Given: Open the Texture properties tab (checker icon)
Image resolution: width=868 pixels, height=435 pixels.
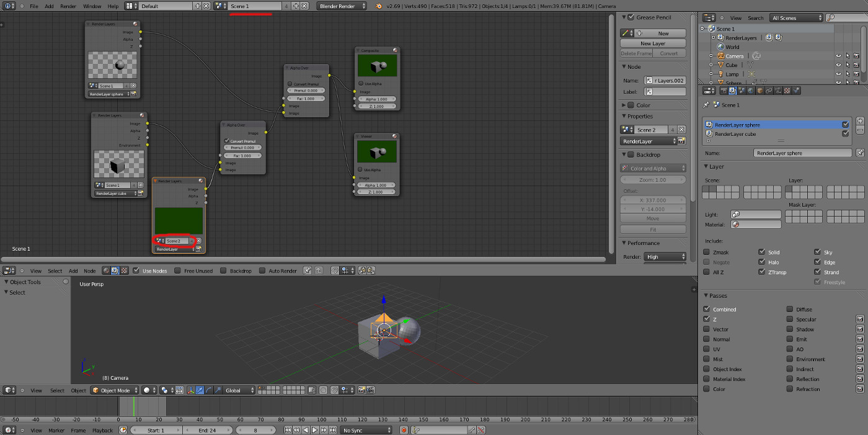Looking at the screenshot, I should 787,91.
